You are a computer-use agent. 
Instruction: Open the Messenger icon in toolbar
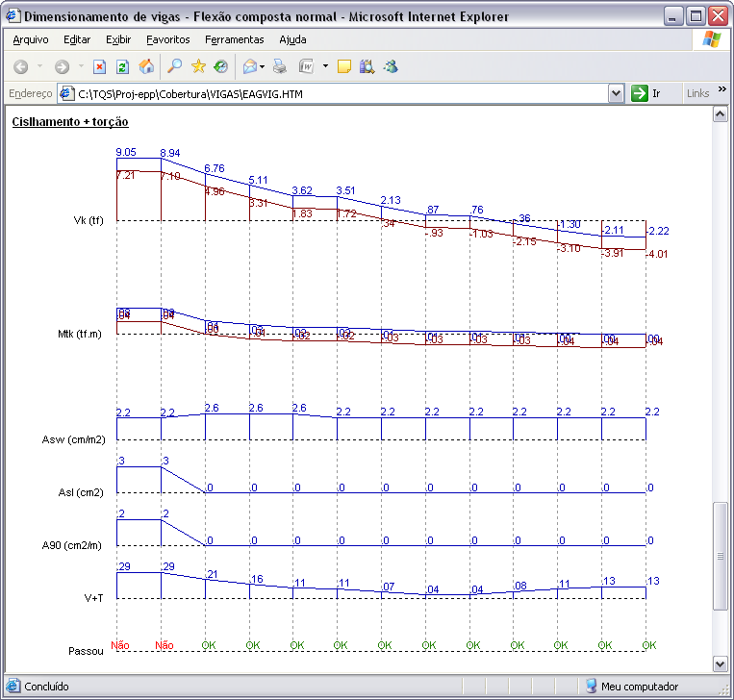[391, 66]
